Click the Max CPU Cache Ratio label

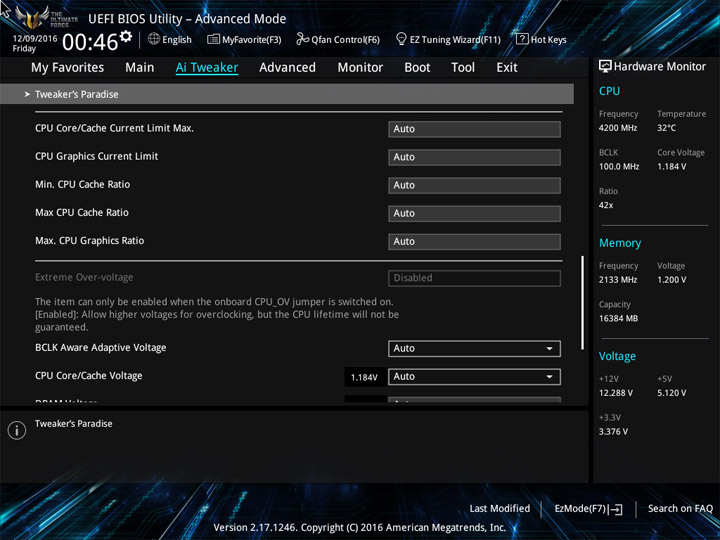tap(82, 212)
